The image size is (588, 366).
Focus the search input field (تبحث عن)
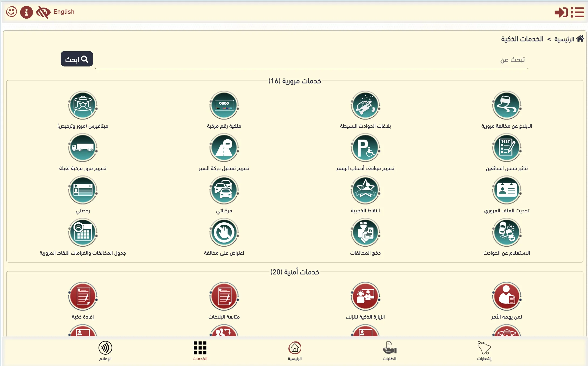pyautogui.click(x=312, y=60)
